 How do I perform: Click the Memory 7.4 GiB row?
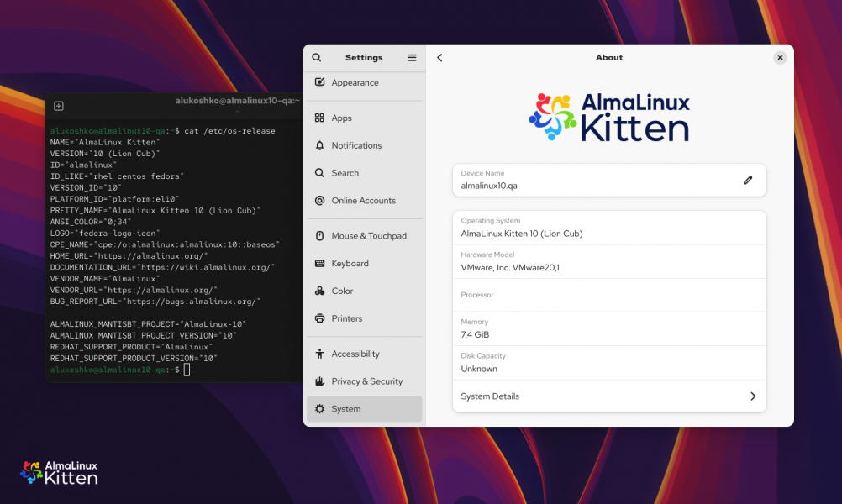point(609,328)
